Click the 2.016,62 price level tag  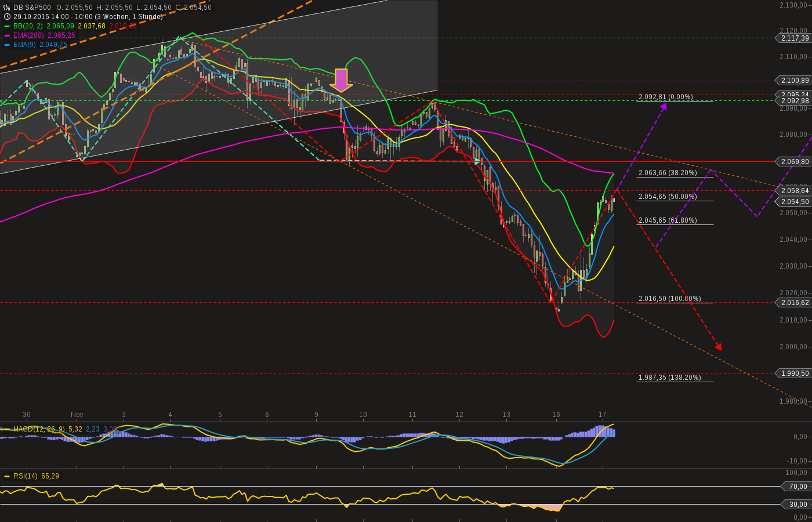[x=793, y=302]
